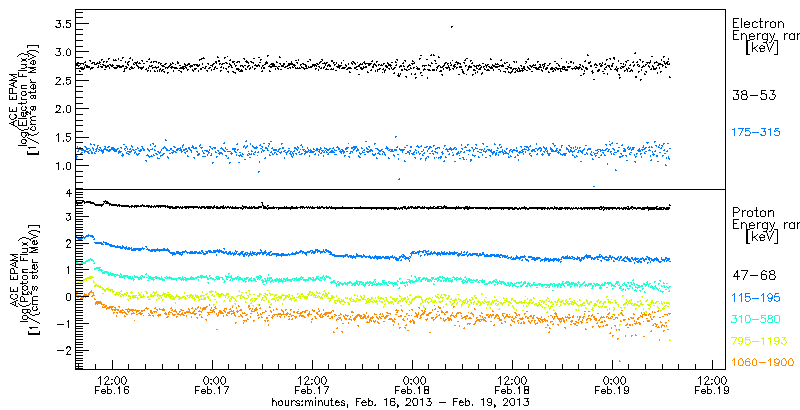The width and height of the screenshot is (800, 410).
Task: Click the -2 tick on proton flux axis
Action: tap(62, 350)
